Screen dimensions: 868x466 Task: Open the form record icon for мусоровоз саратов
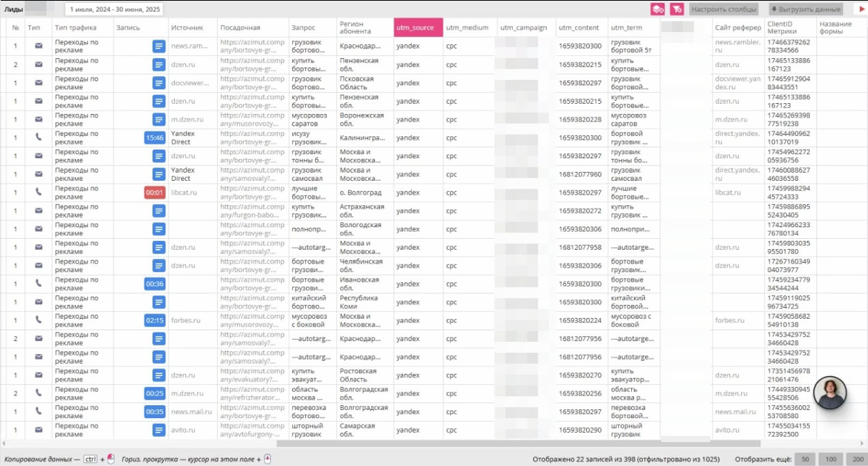(x=159, y=120)
